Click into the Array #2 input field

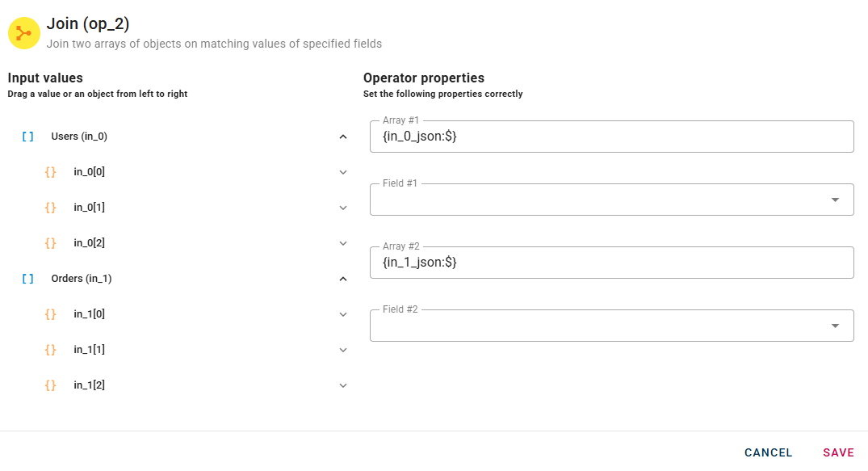click(x=611, y=263)
